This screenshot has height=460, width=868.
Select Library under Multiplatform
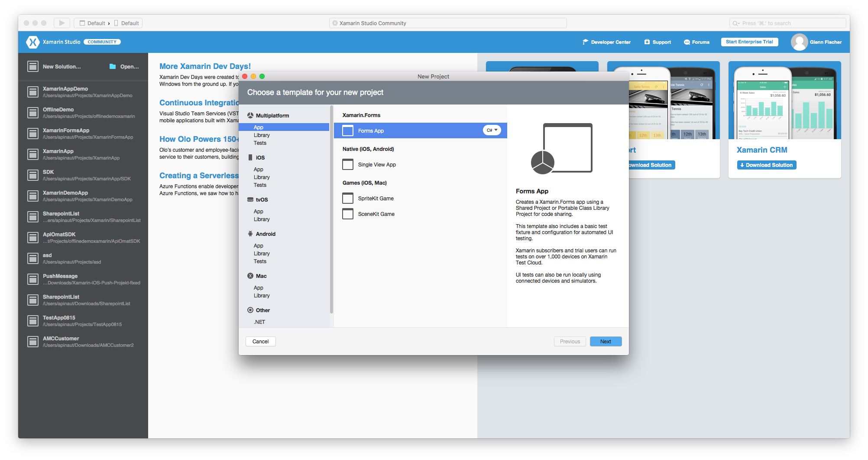262,135
